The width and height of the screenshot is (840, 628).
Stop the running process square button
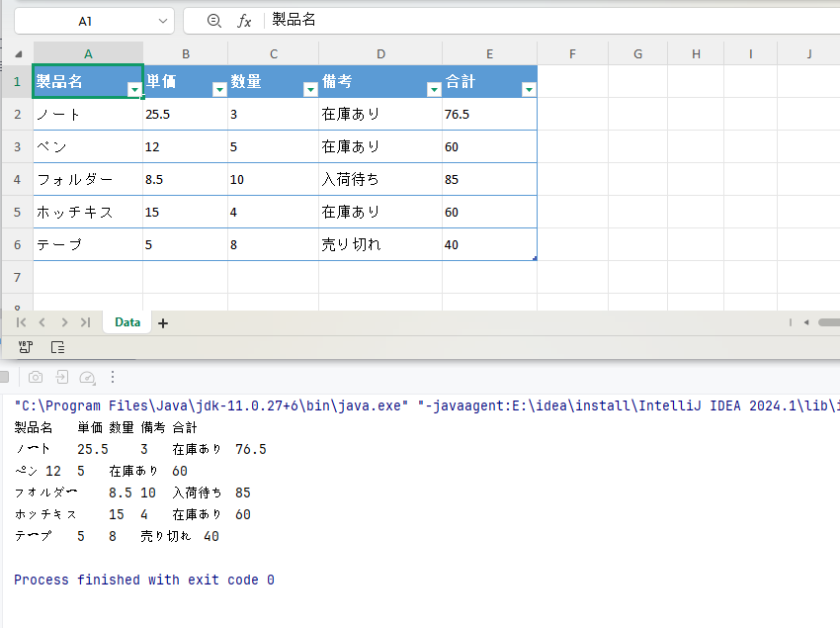tap(4, 377)
